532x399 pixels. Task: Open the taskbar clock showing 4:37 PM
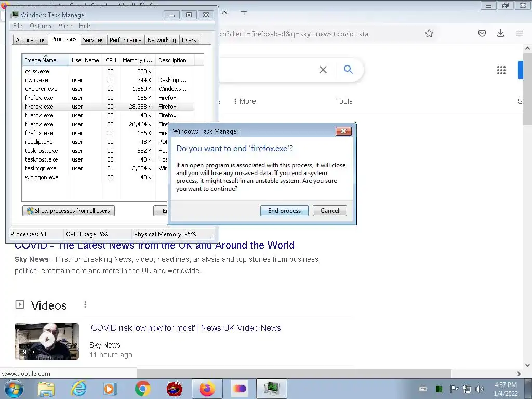pyautogui.click(x=506, y=389)
